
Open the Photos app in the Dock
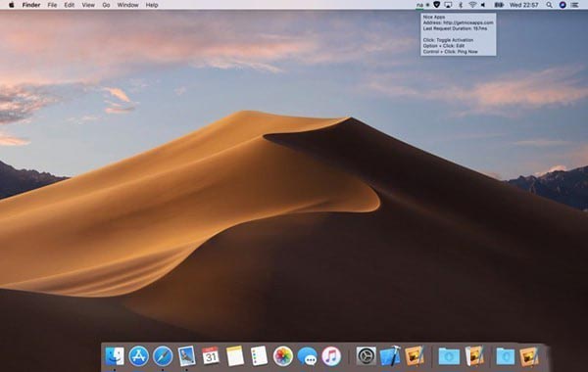pos(283,356)
